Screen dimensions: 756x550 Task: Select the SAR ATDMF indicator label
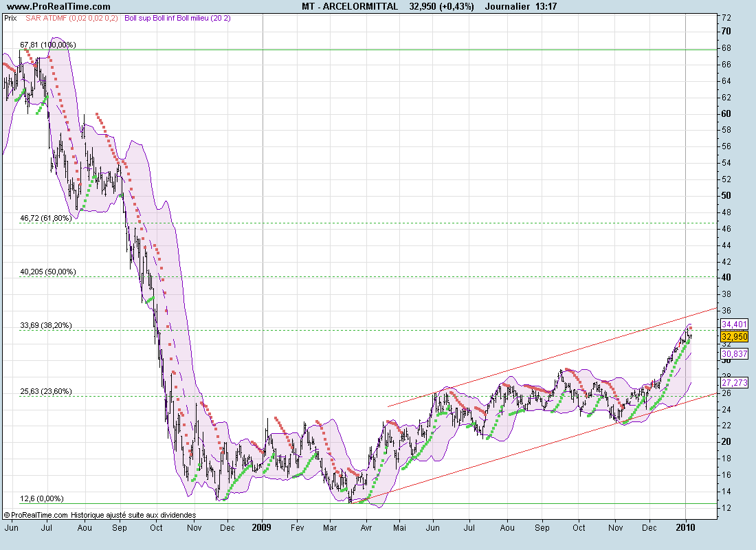(72, 18)
